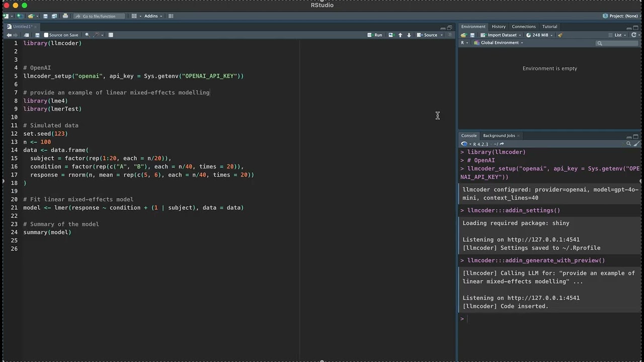The image size is (644, 362).
Task: Open the Connections tab
Action: (x=524, y=27)
